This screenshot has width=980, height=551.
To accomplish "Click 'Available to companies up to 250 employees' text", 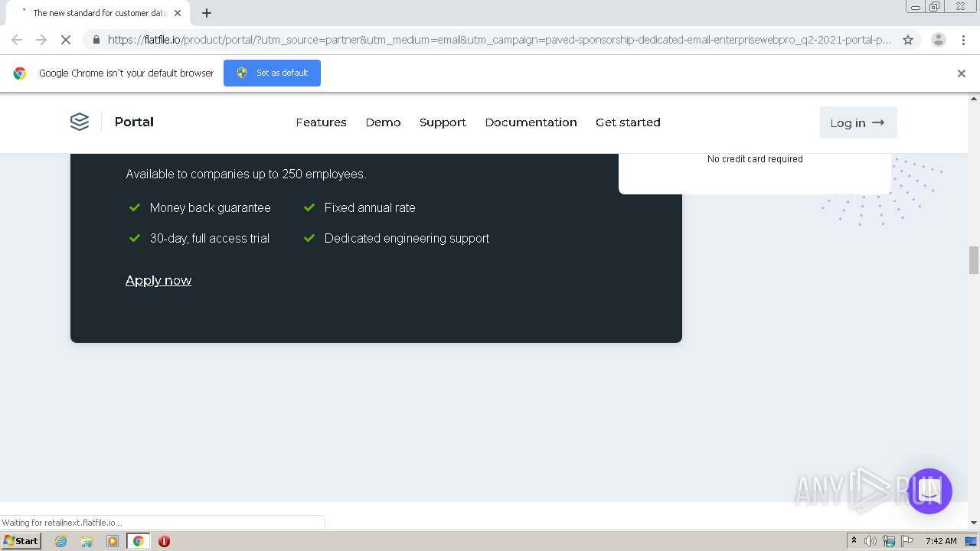I will 246,174.
